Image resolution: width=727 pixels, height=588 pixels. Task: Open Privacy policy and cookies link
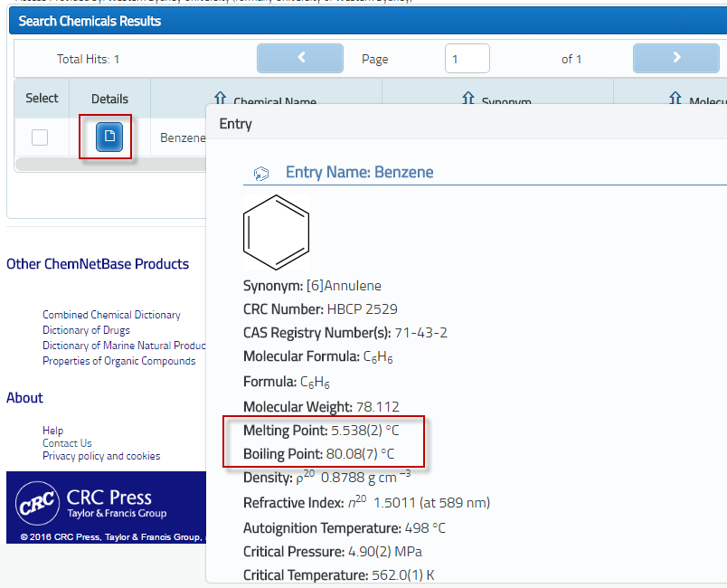click(x=101, y=456)
